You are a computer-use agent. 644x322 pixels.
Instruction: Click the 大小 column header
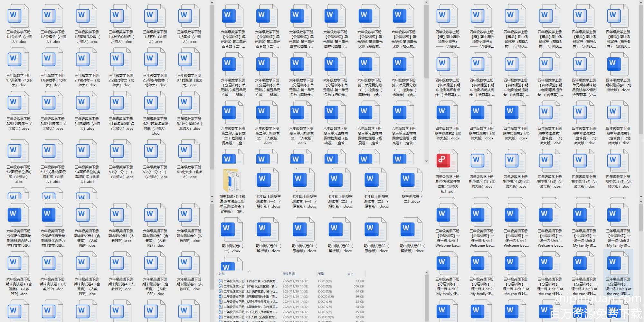coord(350,274)
